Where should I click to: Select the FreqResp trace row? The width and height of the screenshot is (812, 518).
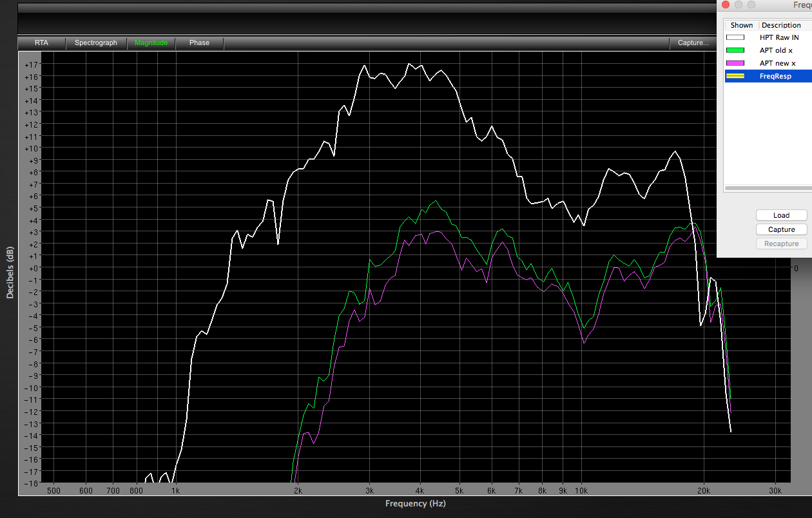point(768,76)
